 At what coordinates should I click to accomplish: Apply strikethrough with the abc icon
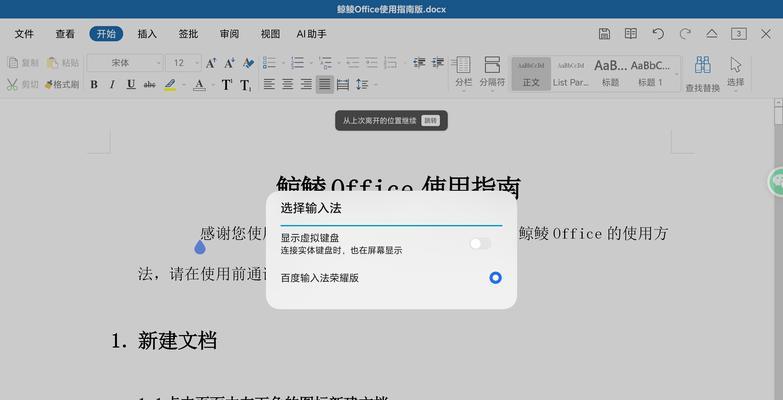pyautogui.click(x=149, y=84)
